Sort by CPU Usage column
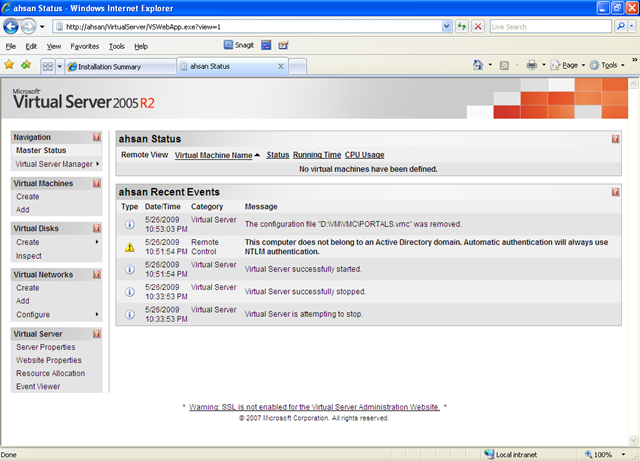640x461 pixels. click(364, 155)
